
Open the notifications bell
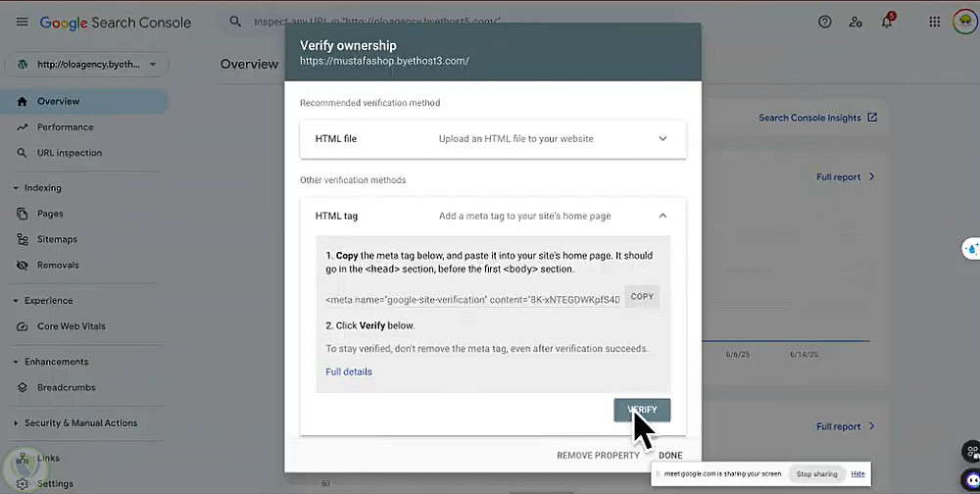click(x=886, y=23)
